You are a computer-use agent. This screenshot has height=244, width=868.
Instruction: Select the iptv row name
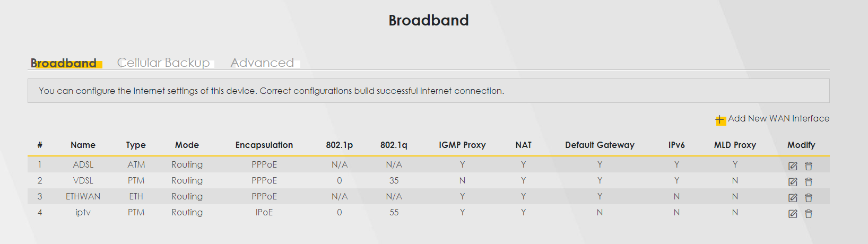click(83, 212)
